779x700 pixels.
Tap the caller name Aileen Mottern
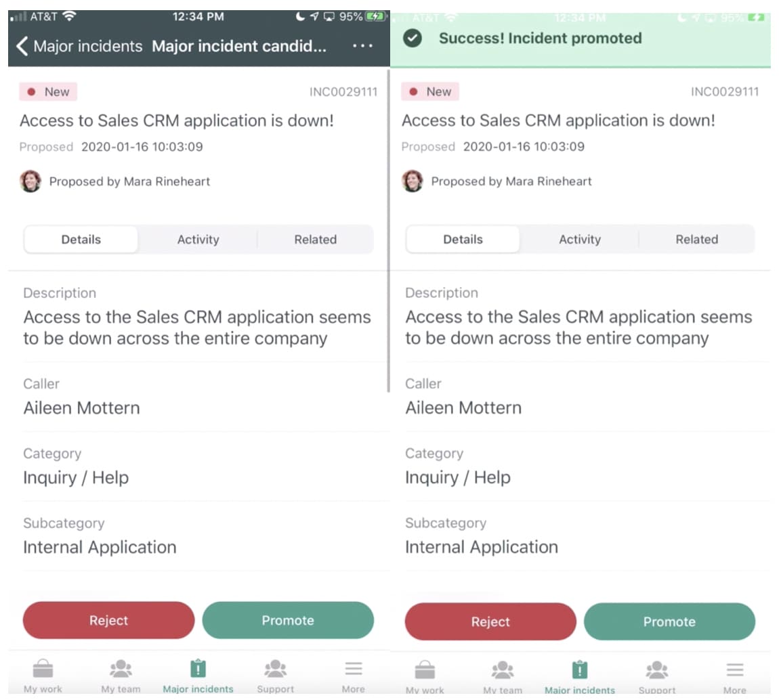tap(81, 408)
